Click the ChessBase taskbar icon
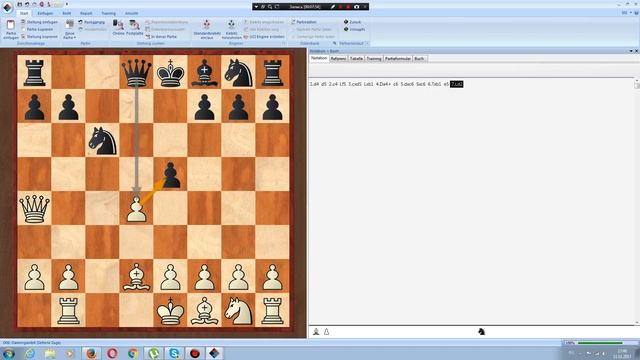The width and height of the screenshot is (640, 360). tap(215, 353)
